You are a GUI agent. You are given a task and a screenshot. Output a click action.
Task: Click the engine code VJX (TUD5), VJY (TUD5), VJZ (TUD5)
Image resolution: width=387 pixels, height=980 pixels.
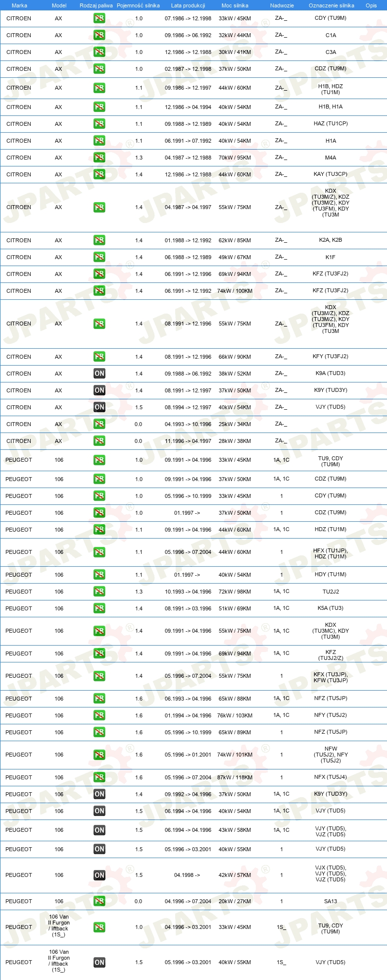[331, 874]
